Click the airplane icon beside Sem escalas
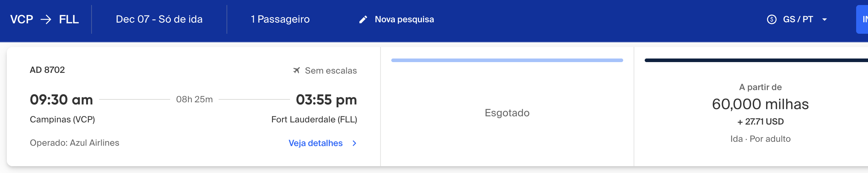Screen dimensions: 868x173 tap(296, 70)
